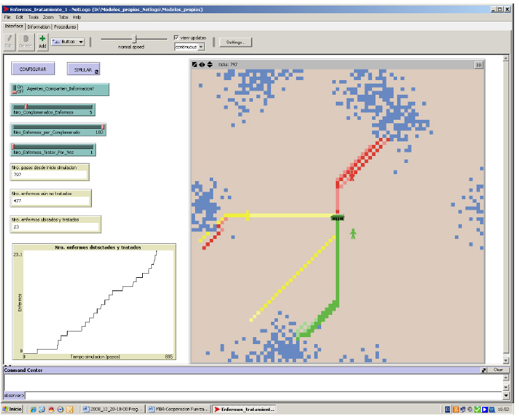Screen dimensions: 519x420
Task: Open the Settings dialog
Action: point(235,42)
